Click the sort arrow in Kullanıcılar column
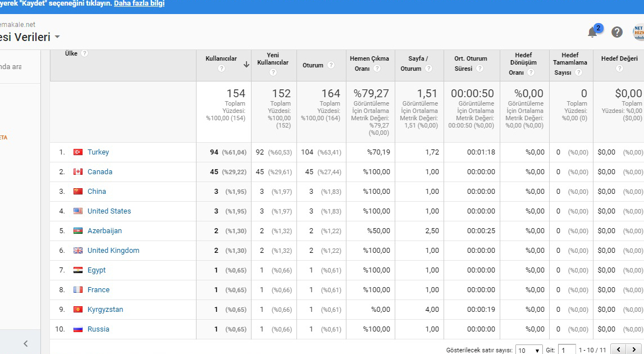The width and height of the screenshot is (644, 354). tap(246, 65)
